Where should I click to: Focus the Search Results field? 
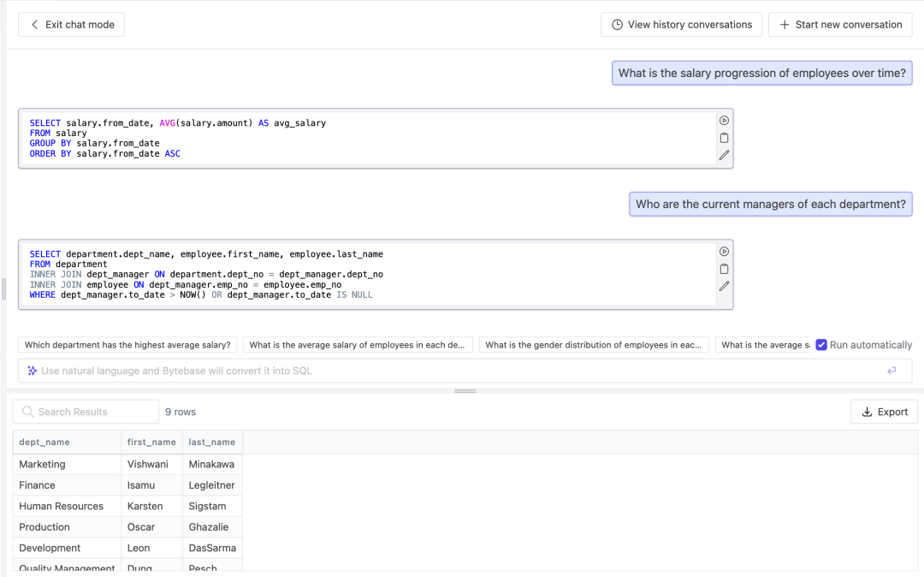[x=94, y=412]
